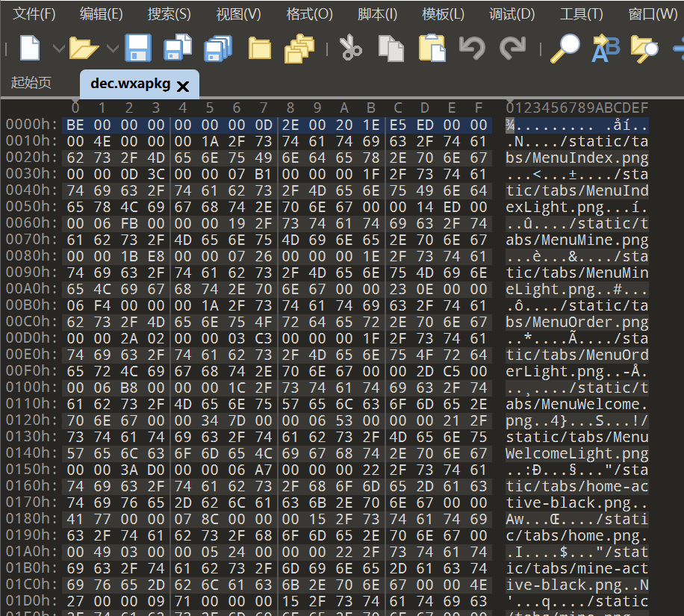Undo the last edit
This screenshot has width=684, height=616.
point(471,49)
